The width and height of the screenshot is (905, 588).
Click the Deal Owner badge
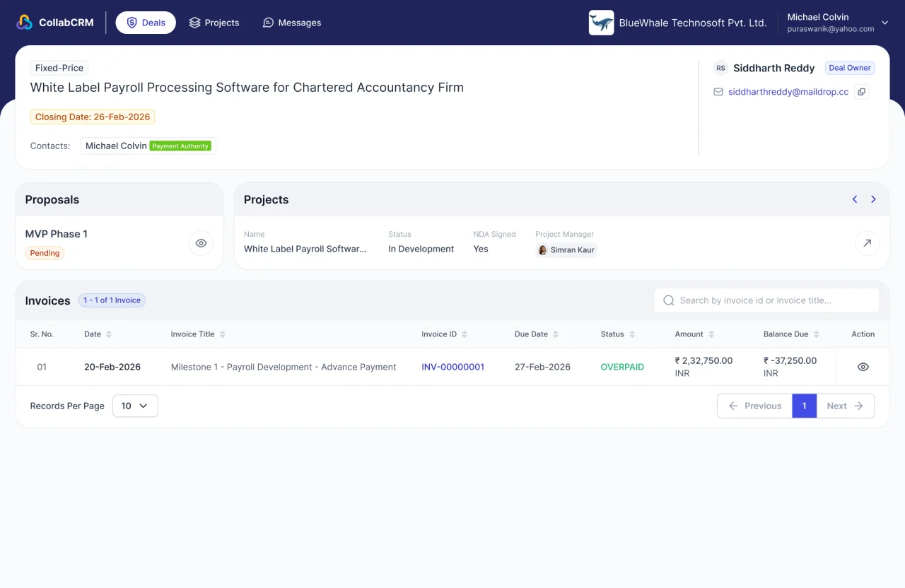click(x=850, y=68)
